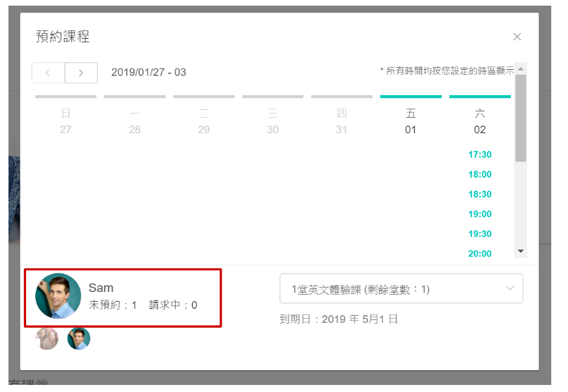Viewport: 568px width, 392px height.
Task: Select the 19:00 time slot
Action: [x=480, y=214]
